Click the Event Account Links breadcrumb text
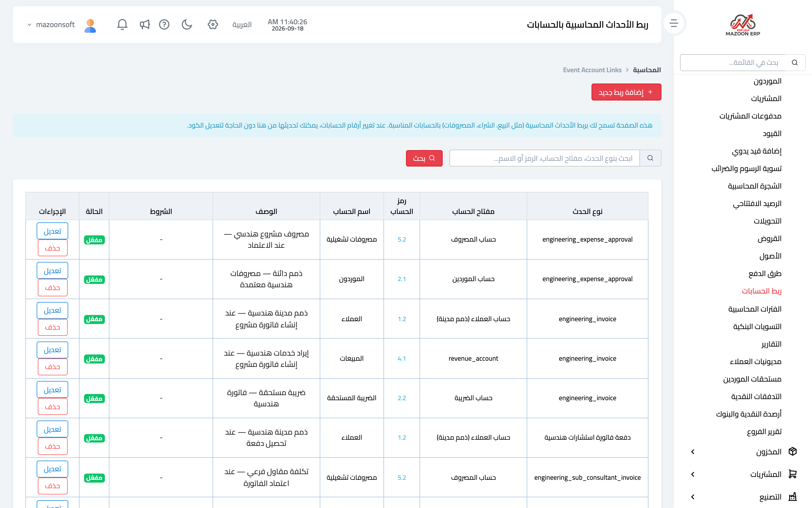The image size is (812, 508). [592, 70]
